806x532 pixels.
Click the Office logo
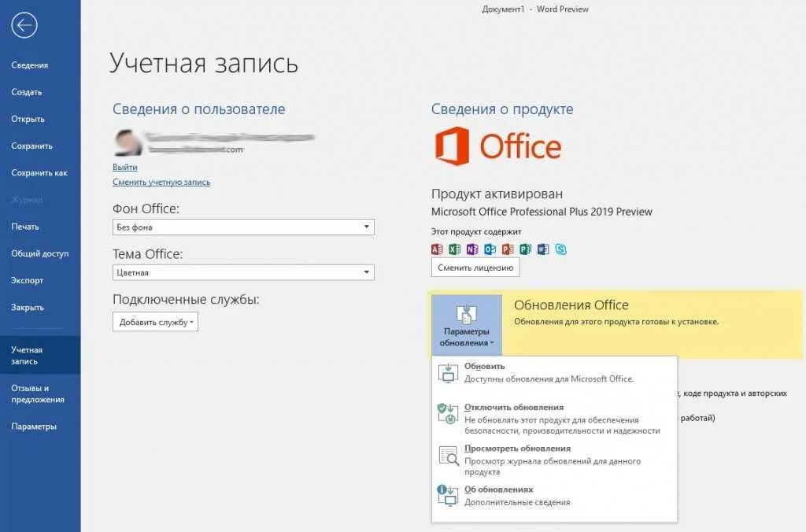498,146
